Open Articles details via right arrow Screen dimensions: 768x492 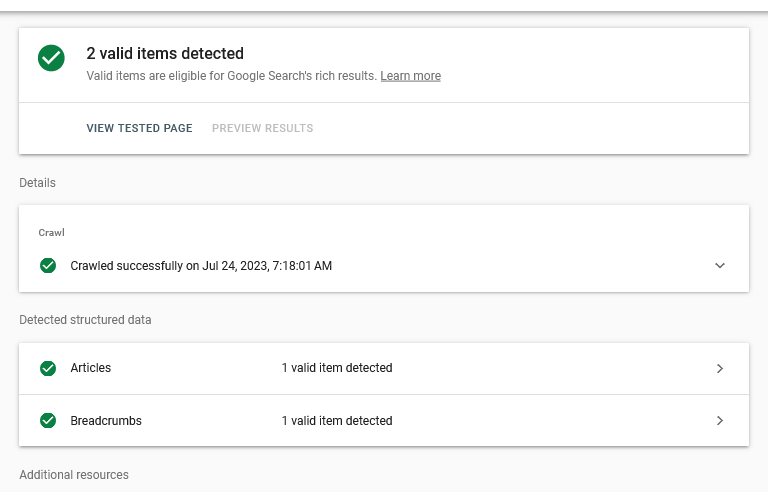tap(720, 368)
